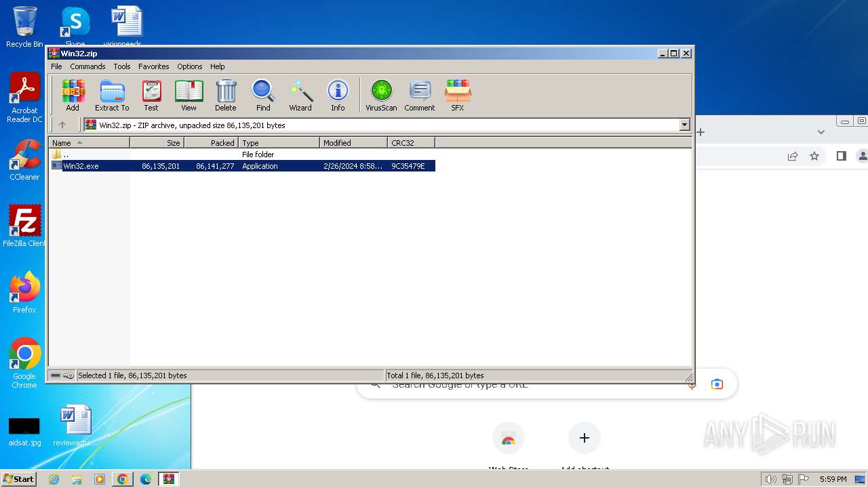The height and width of the screenshot is (488, 868).
Task: Click the 86,141,277 packed size cell
Action: pos(215,166)
